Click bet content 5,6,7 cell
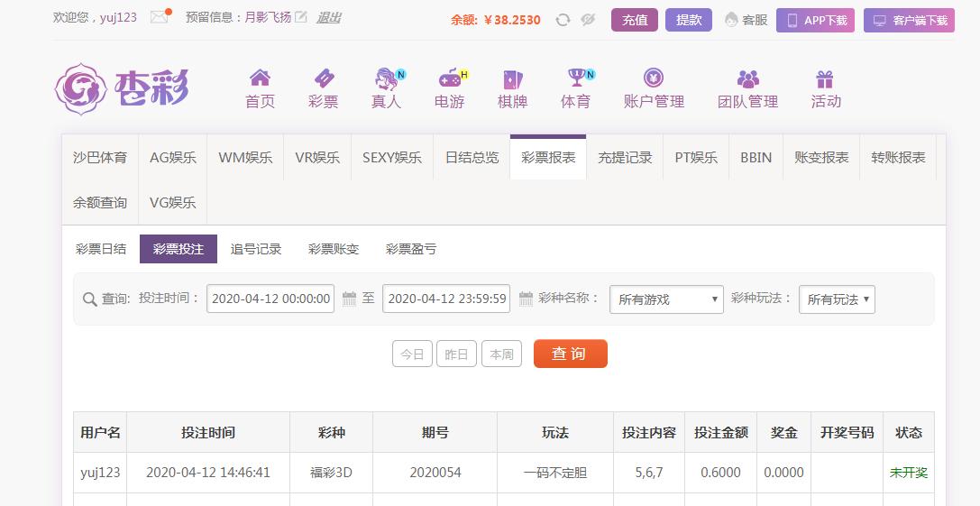The width and height of the screenshot is (980, 506). tap(649, 473)
